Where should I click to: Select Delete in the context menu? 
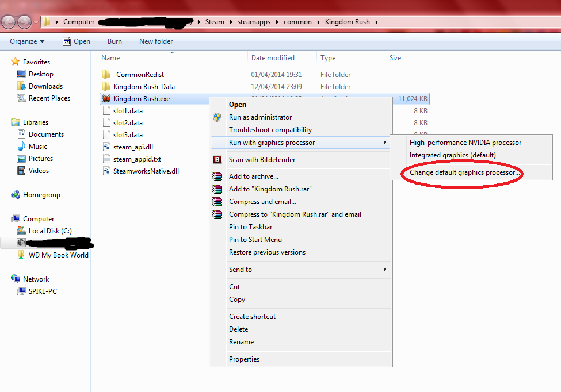pos(300,329)
